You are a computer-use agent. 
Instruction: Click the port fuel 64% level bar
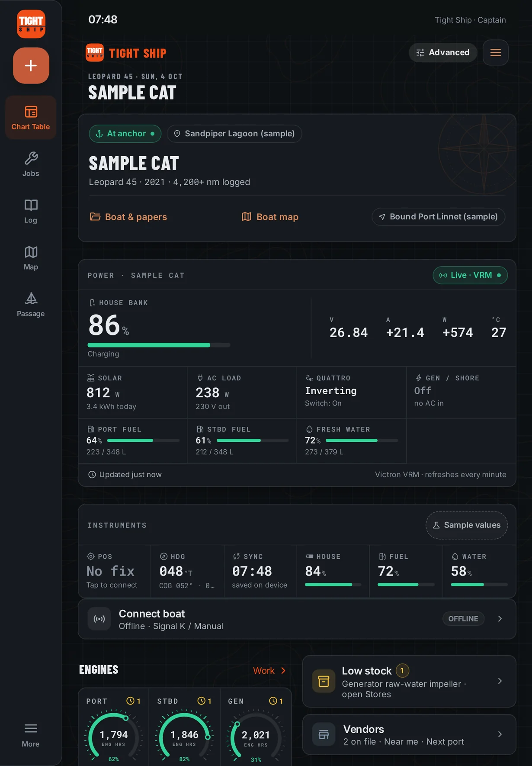pyautogui.click(x=143, y=441)
